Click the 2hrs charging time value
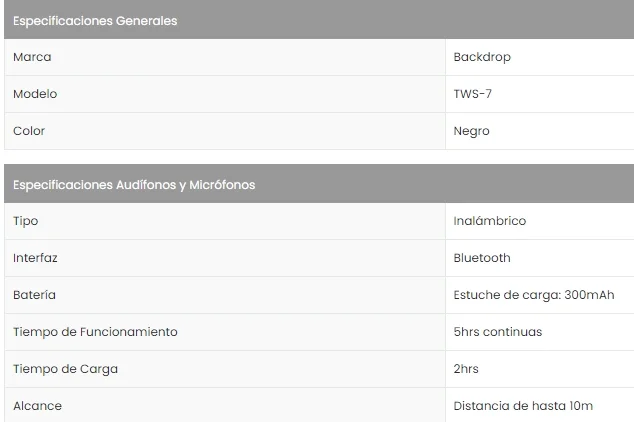The height and width of the screenshot is (422, 634). click(466, 369)
